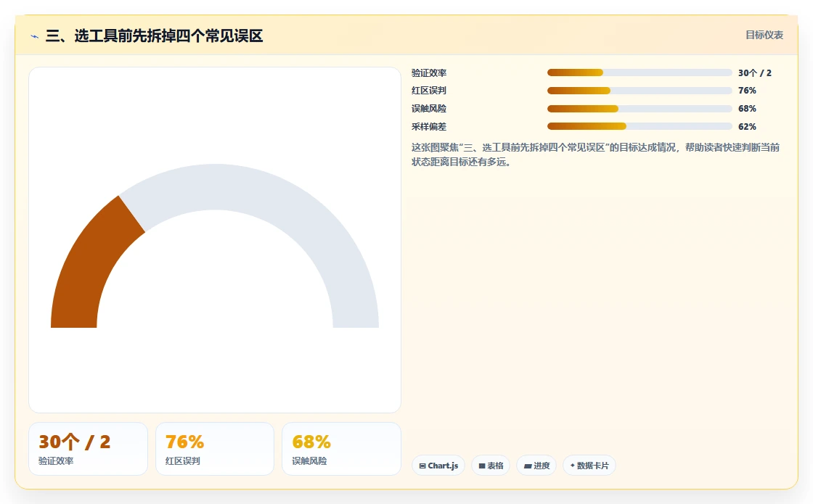
Task: Select the Chart.js tag label
Action: coord(443,466)
